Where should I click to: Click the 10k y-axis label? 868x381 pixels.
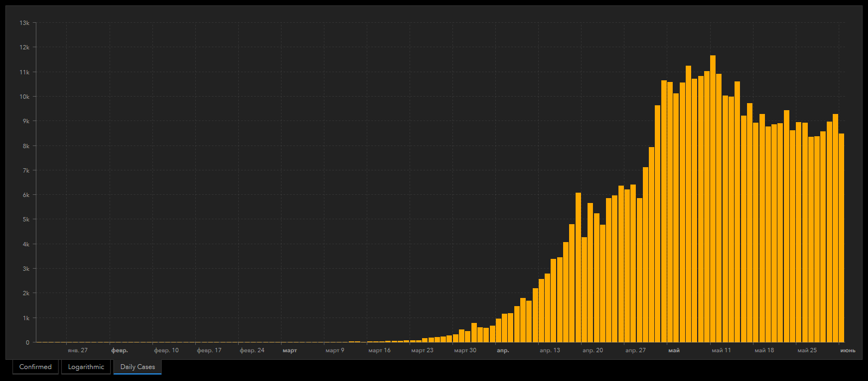pyautogui.click(x=24, y=97)
